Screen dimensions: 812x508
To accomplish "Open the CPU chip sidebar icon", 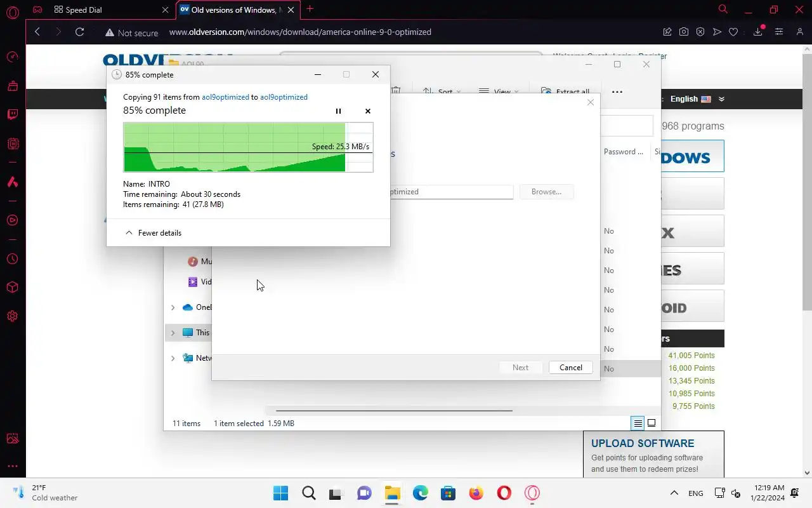I will (13, 144).
